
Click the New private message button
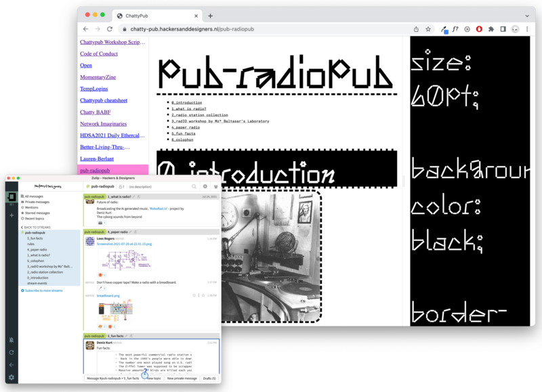coord(182,378)
